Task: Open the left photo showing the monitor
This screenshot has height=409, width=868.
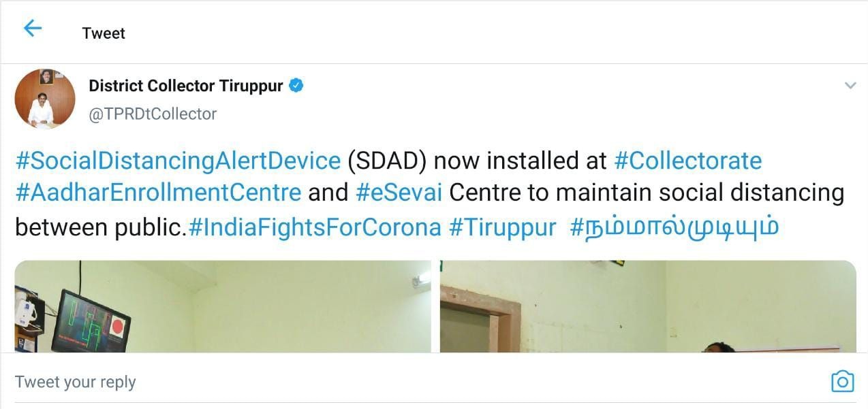Action: point(223,306)
